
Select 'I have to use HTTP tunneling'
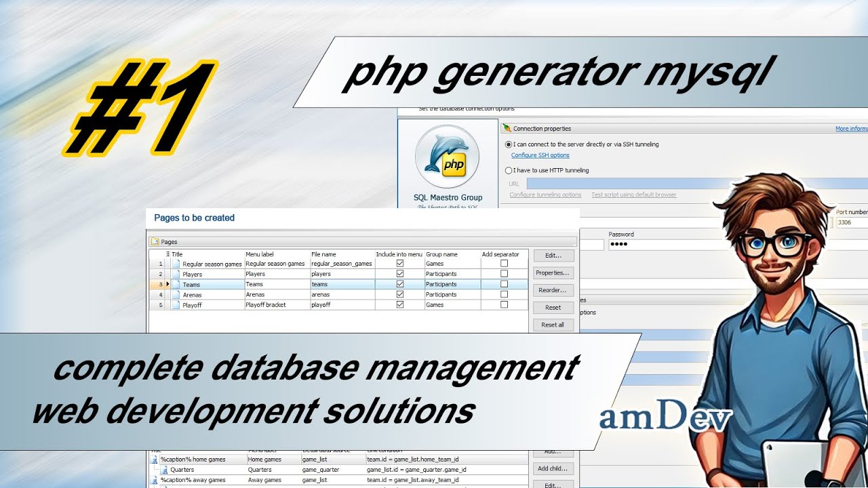pyautogui.click(x=509, y=171)
